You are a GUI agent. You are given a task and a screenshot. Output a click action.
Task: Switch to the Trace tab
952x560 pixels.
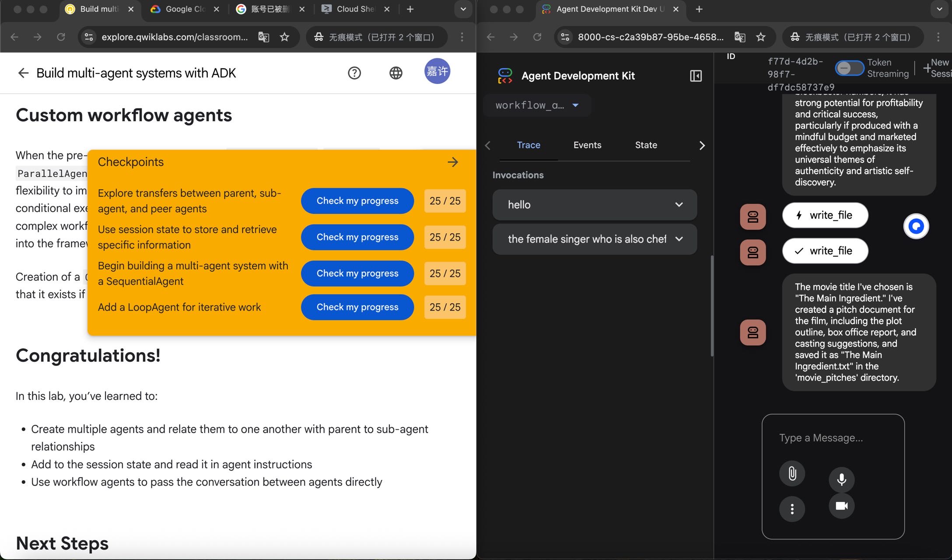[x=528, y=145]
